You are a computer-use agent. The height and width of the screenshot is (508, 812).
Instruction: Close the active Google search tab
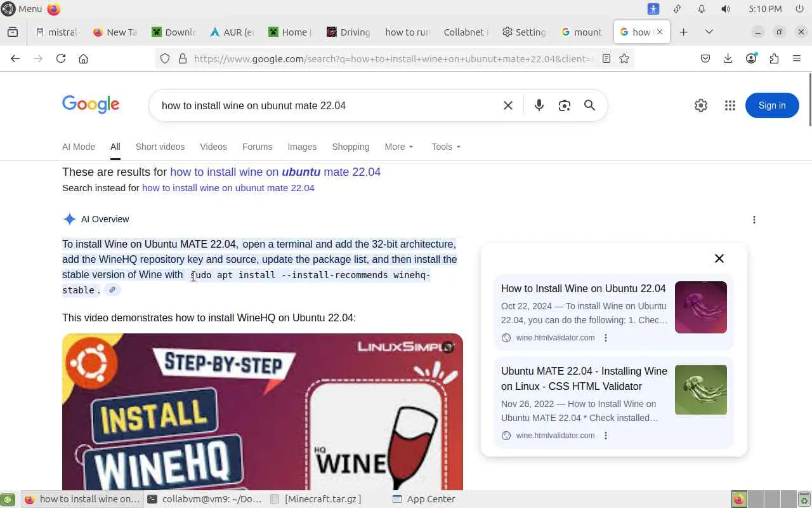[660, 32]
